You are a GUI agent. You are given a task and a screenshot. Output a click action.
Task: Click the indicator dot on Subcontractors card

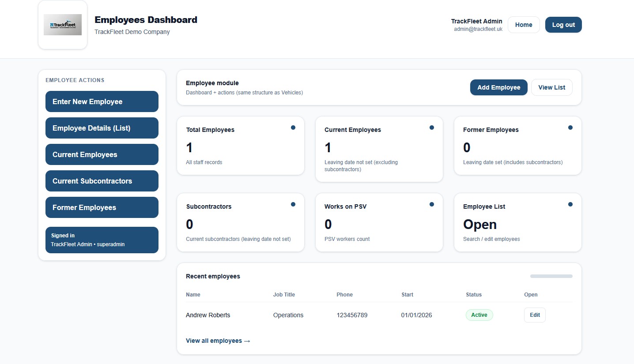pyautogui.click(x=293, y=204)
